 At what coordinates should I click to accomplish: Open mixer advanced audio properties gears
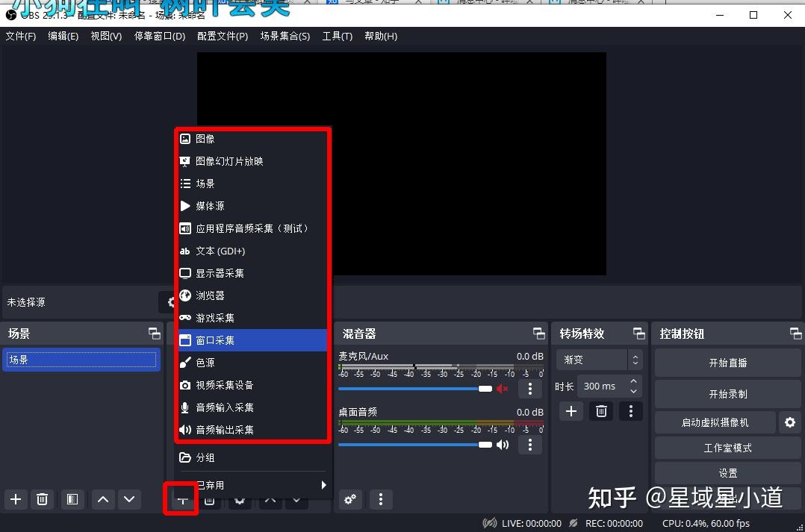[x=350, y=499]
